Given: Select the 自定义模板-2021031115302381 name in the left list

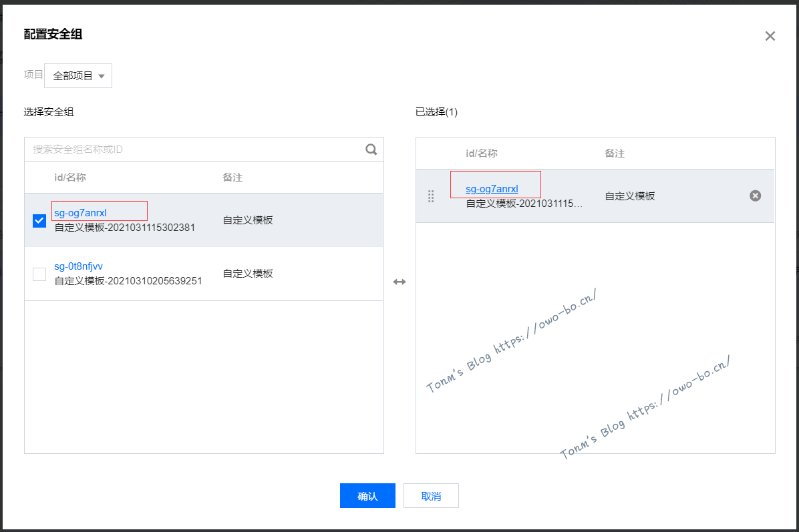Looking at the screenshot, I should point(125,228).
